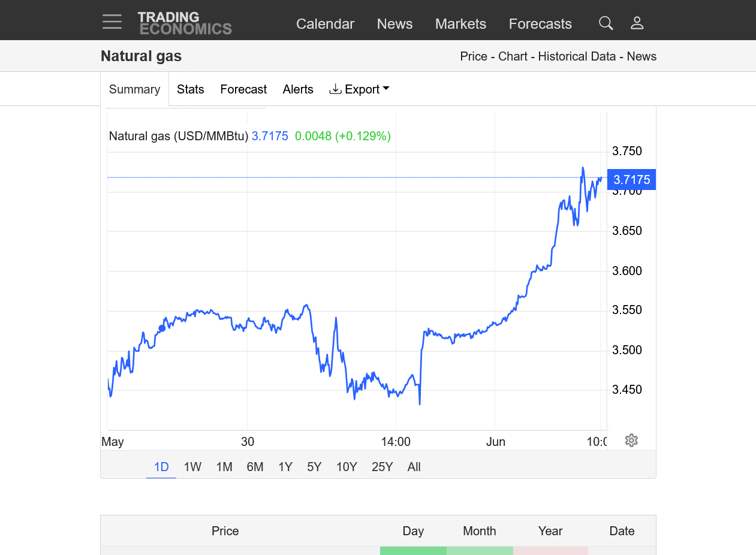The height and width of the screenshot is (555, 756).
Task: Open Forecasts in the top navigation
Action: 540,24
